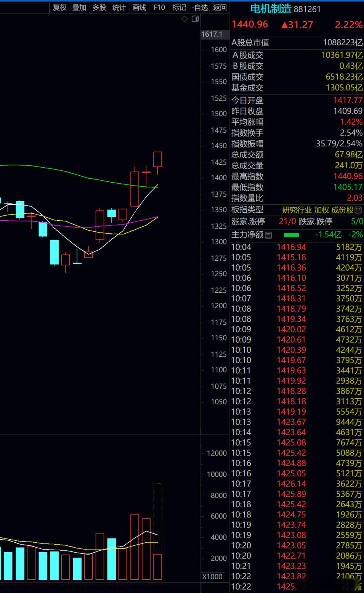The height and width of the screenshot is (593, 364).
Task: Click the current index value 1440.96
Action: pyautogui.click(x=250, y=24)
